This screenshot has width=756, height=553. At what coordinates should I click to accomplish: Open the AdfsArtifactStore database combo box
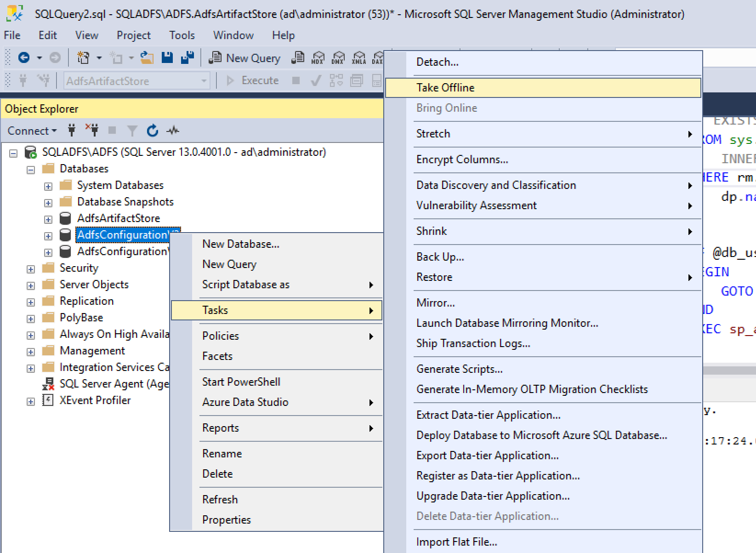click(137, 81)
